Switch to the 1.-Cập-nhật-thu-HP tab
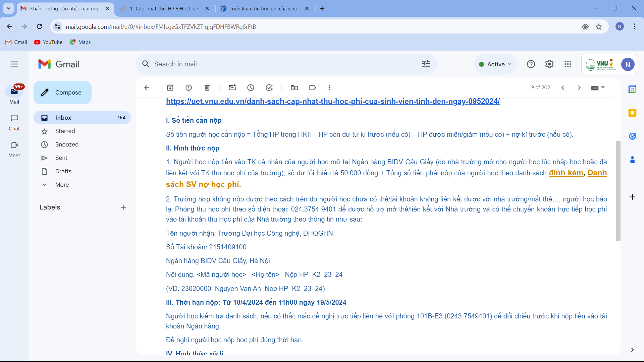 164,9
